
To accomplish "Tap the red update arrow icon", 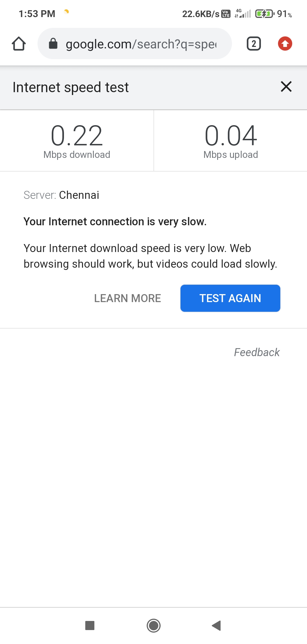I will pos(285,44).
